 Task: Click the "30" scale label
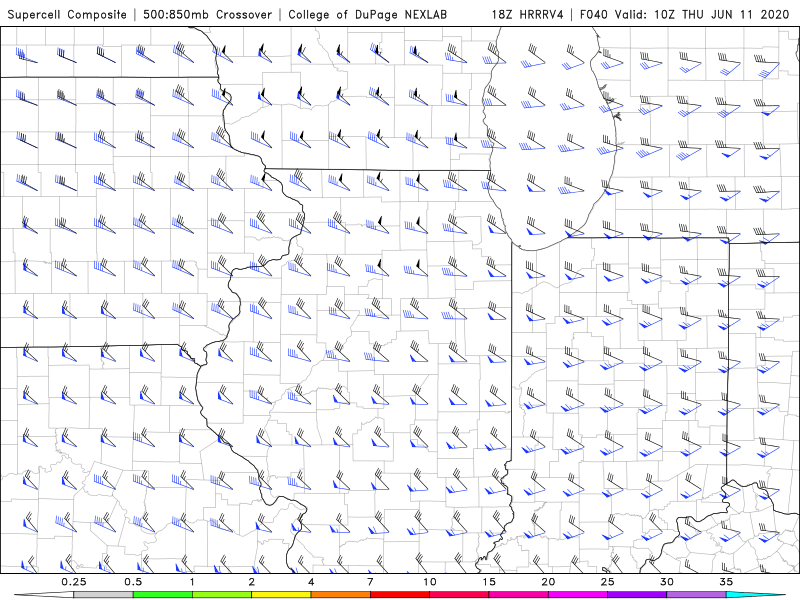pyautogui.click(x=667, y=582)
